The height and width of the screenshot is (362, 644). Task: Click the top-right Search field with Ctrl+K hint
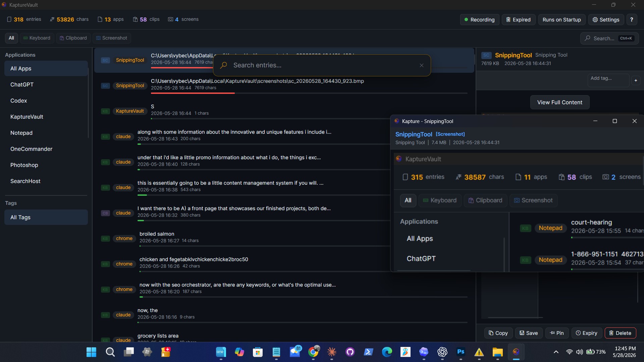pos(609,38)
